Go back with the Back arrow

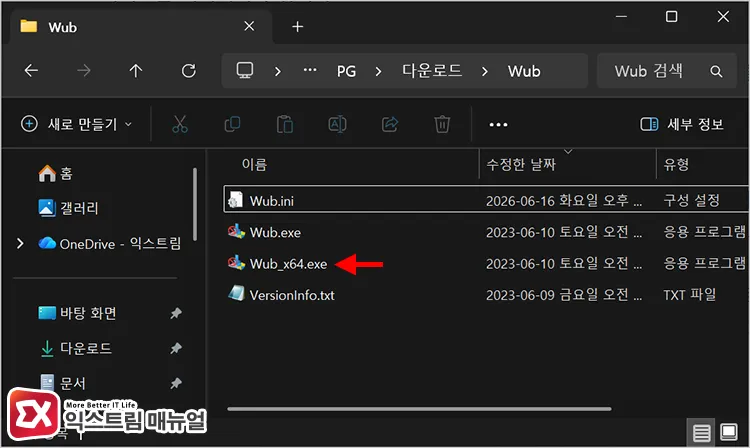pyautogui.click(x=31, y=71)
